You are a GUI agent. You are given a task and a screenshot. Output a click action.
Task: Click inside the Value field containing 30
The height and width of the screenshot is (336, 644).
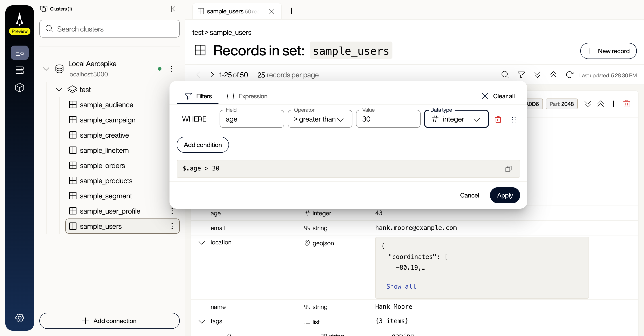click(x=388, y=119)
